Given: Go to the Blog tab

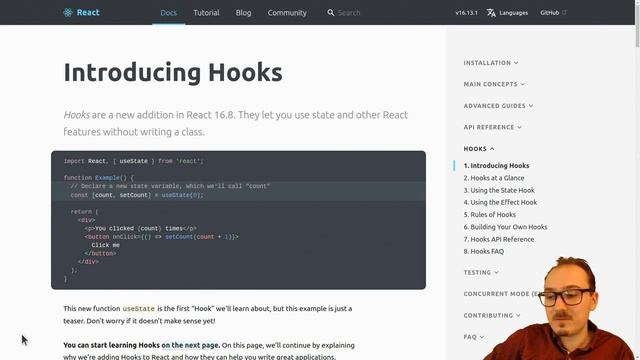Looking at the screenshot, I should (243, 13).
